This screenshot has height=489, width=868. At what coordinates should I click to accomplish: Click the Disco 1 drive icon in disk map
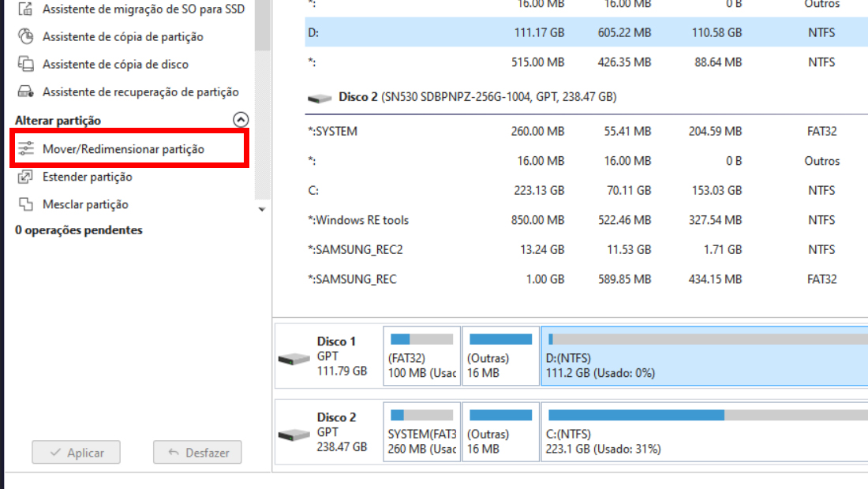[x=294, y=359]
